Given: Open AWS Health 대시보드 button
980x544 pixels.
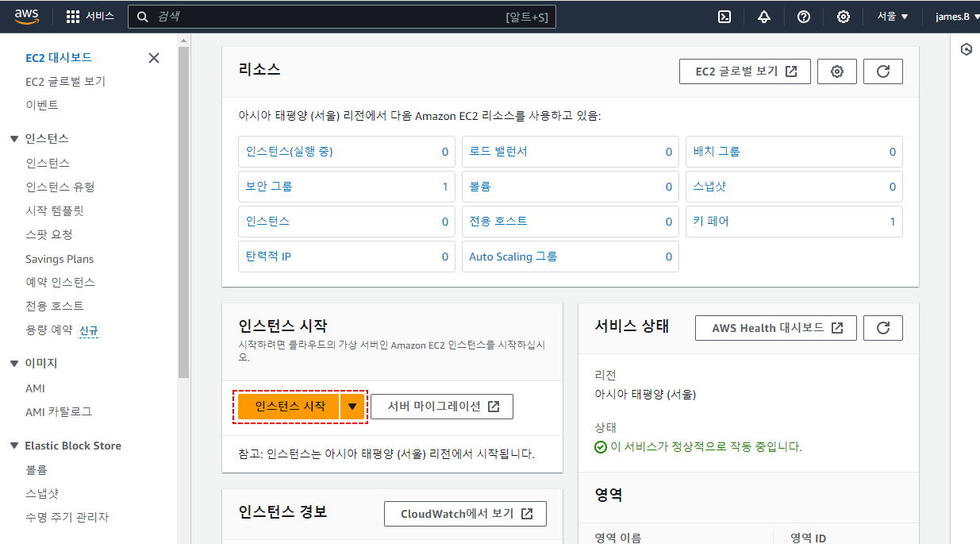Looking at the screenshot, I should [776, 328].
